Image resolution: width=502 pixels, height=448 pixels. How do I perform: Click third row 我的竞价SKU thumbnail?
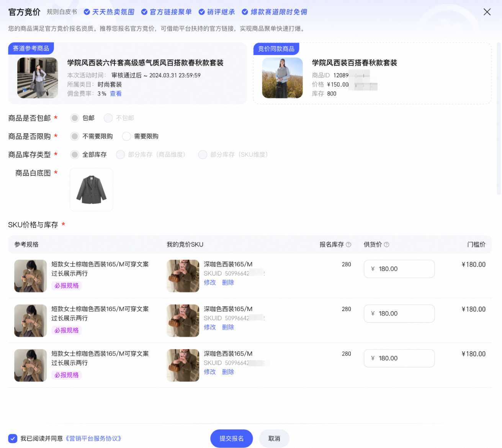pyautogui.click(x=183, y=366)
